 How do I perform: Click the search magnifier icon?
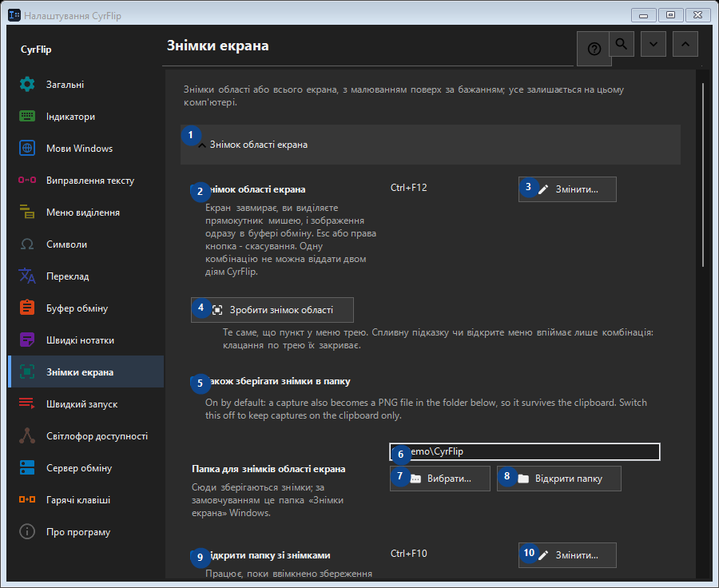(x=622, y=44)
